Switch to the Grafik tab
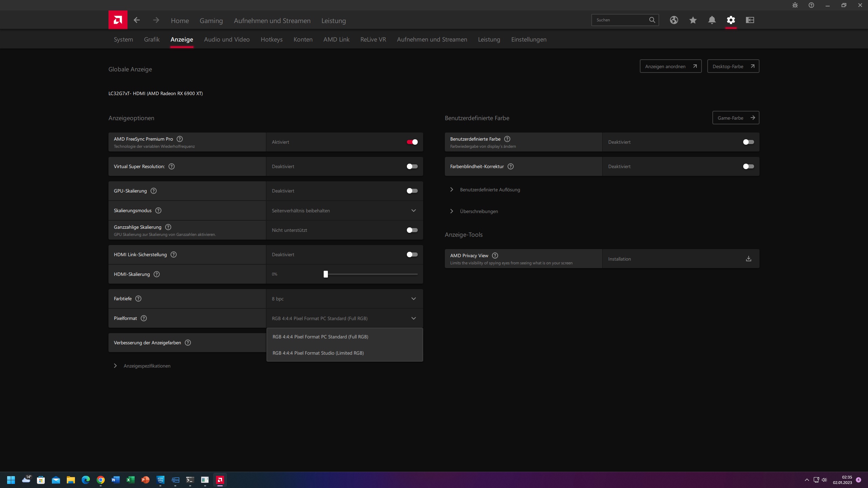Screen dimensions: 868x488 152,39
